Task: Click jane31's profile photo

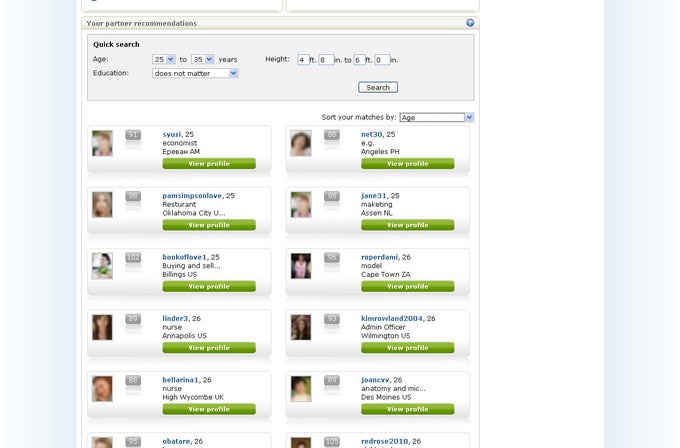Action: (301, 205)
